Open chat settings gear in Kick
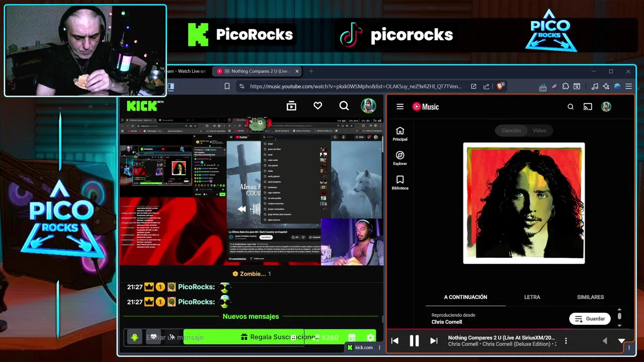This screenshot has height=362, width=644. (371, 337)
